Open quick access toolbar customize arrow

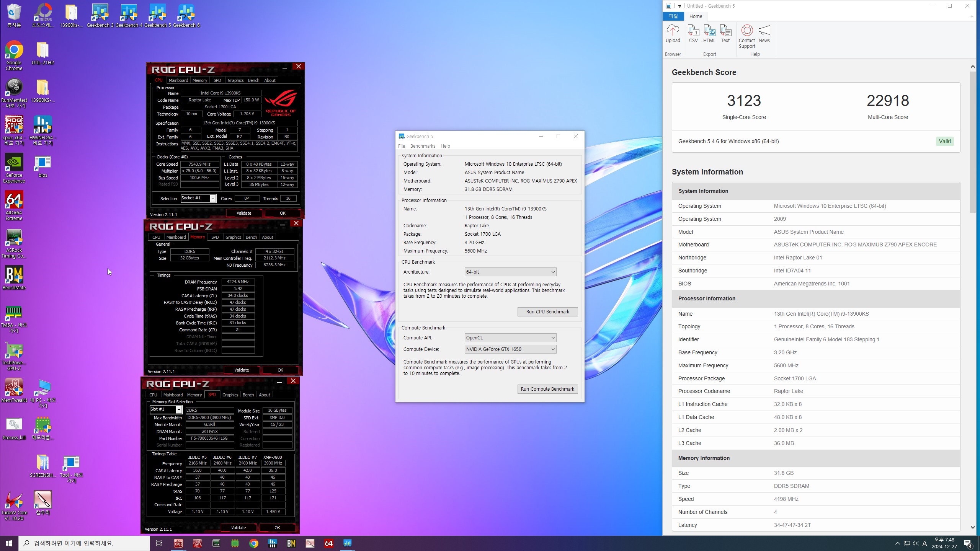tap(679, 6)
